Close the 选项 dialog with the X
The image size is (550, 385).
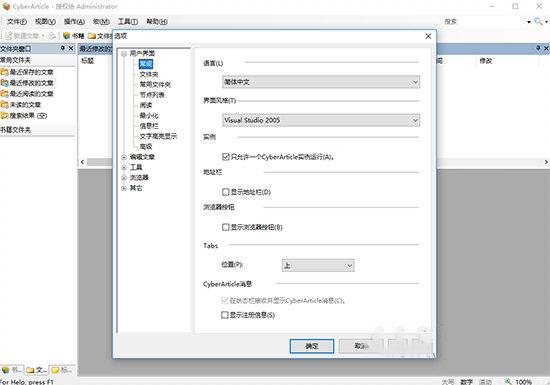tap(428, 36)
